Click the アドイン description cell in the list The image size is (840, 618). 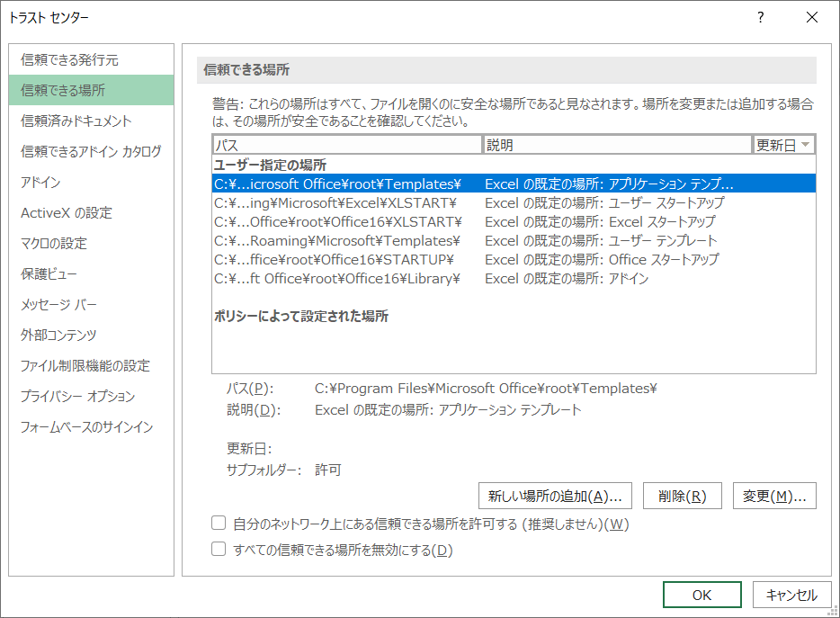[567, 278]
